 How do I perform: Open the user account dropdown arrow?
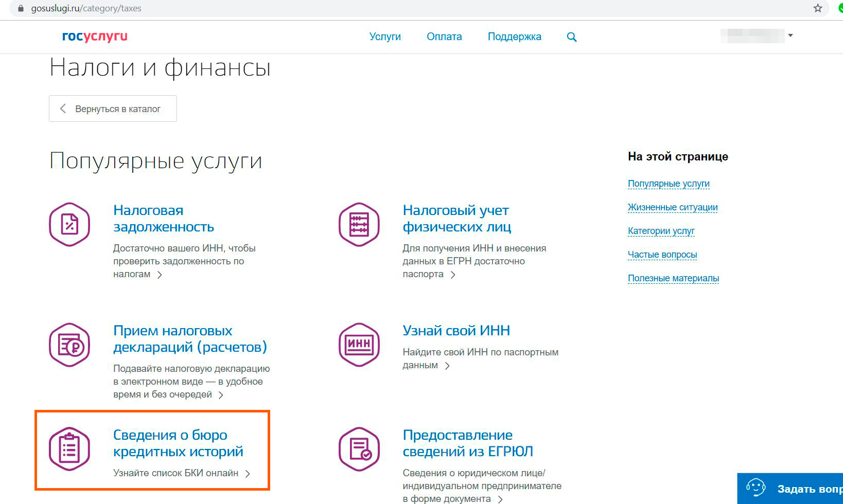pyautogui.click(x=791, y=35)
